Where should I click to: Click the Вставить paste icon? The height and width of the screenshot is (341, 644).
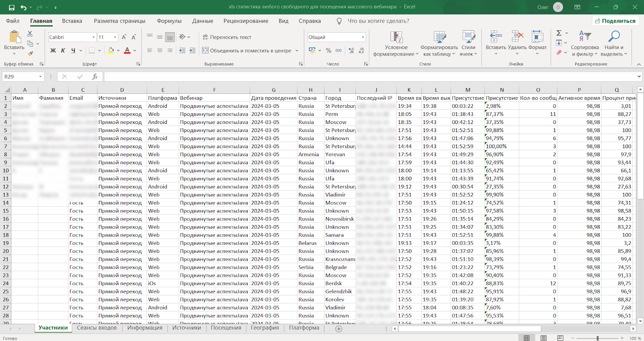tap(14, 37)
